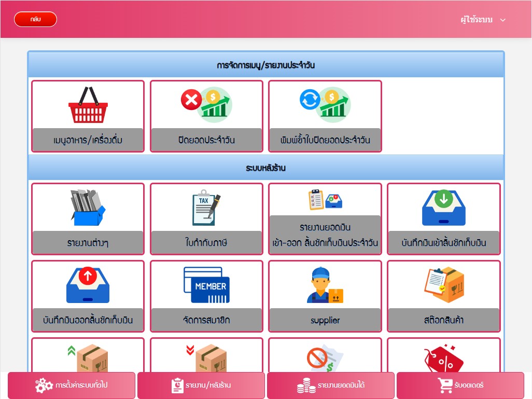The width and height of the screenshot is (532, 399).
Task: Click the บันทึกเงินออกลิ้นชักเก็บเงิน red arrow drawer icon
Action: [88, 285]
